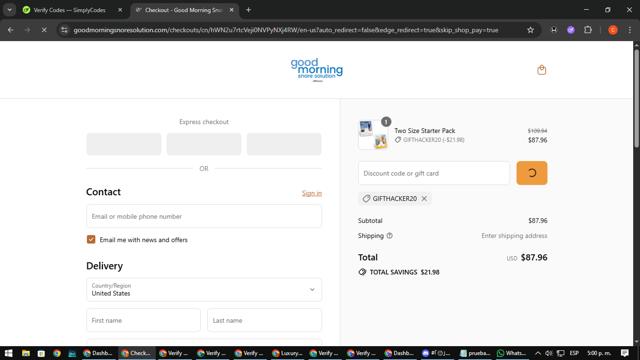
Task: Focus the First name field
Action: (x=143, y=320)
